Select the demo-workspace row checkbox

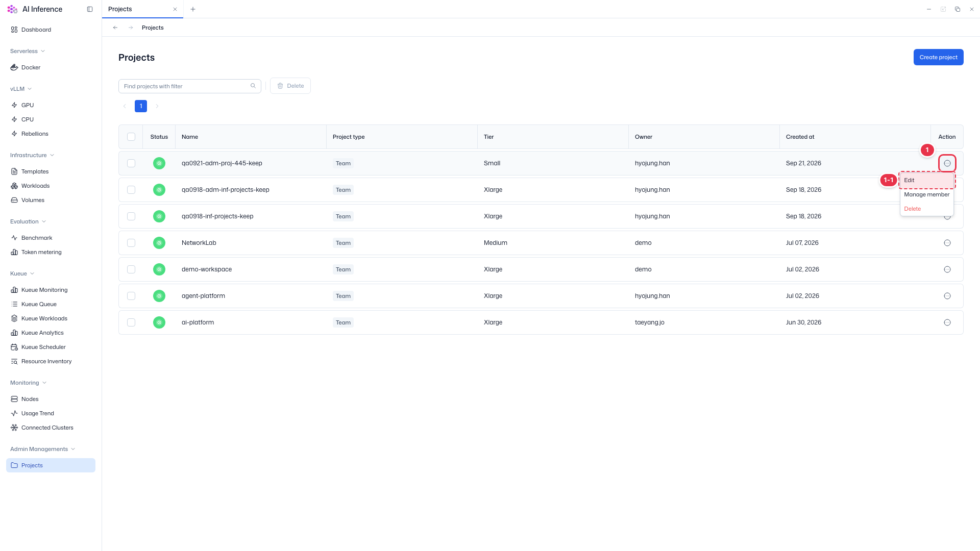[131, 269]
